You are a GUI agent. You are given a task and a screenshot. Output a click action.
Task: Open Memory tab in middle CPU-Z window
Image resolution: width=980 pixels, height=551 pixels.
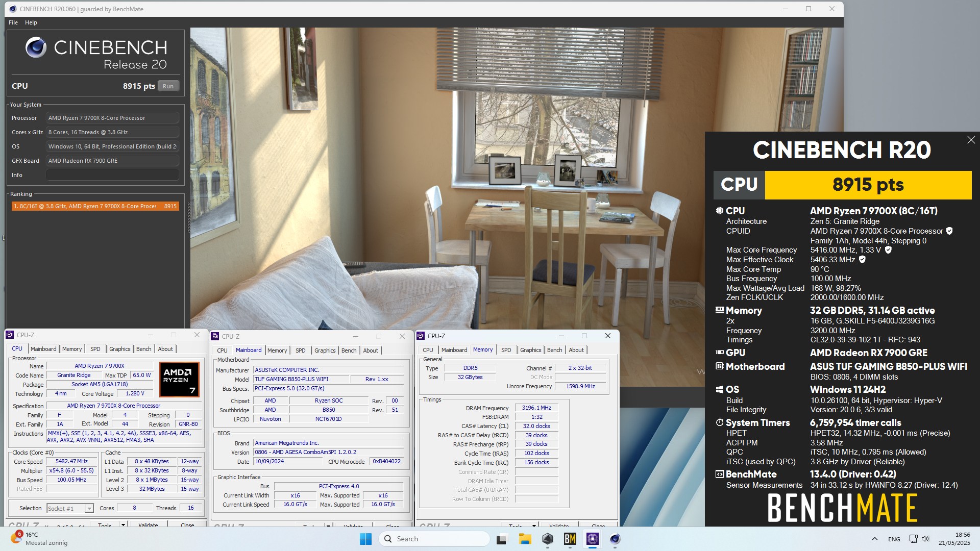click(277, 350)
